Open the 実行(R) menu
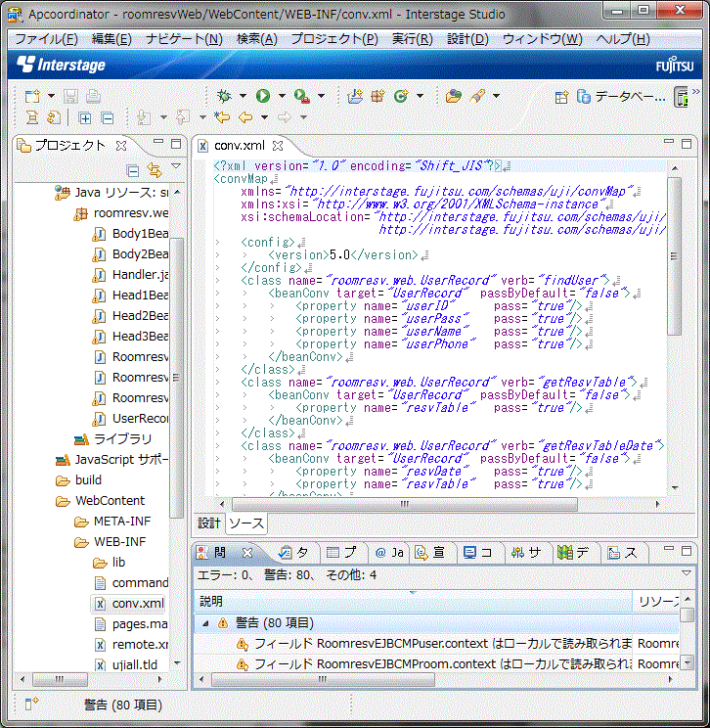Viewport: 710px width, 728px height. (x=412, y=39)
